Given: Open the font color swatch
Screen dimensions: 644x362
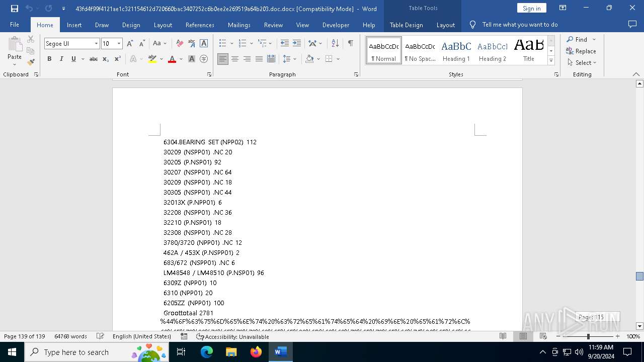Looking at the screenshot, I should (x=172, y=59).
